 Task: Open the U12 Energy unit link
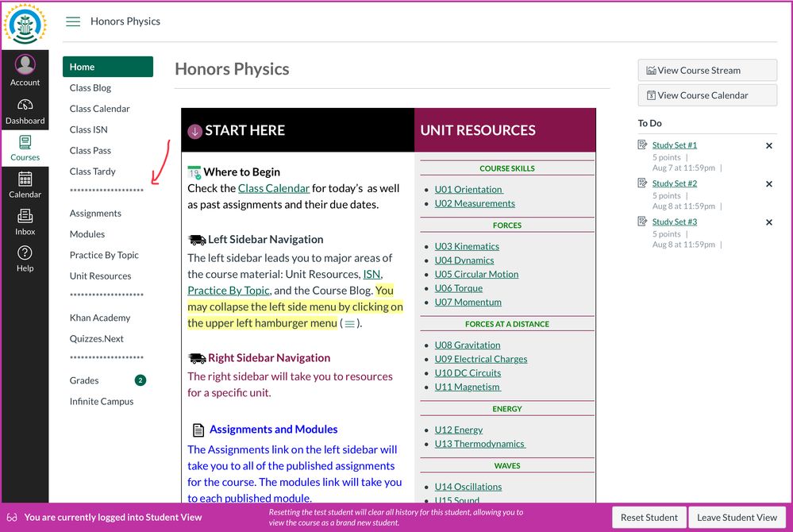tap(458, 430)
